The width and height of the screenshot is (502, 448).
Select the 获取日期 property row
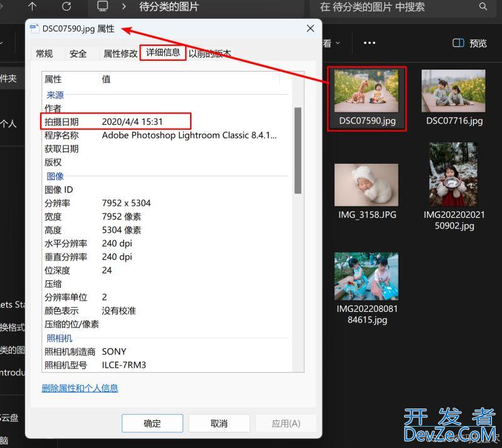point(166,149)
